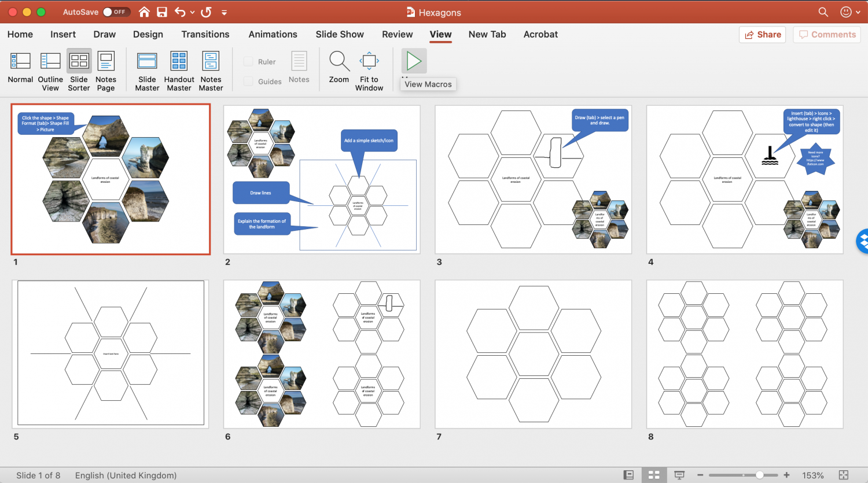Image resolution: width=868 pixels, height=483 pixels.
Task: Toggle the AutoSave switch
Action: pyautogui.click(x=115, y=12)
